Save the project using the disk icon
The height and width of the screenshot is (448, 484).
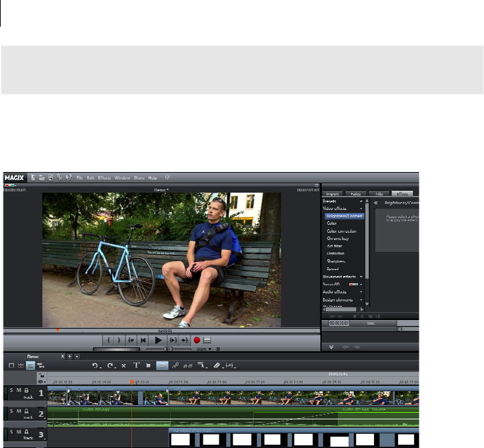point(51,178)
